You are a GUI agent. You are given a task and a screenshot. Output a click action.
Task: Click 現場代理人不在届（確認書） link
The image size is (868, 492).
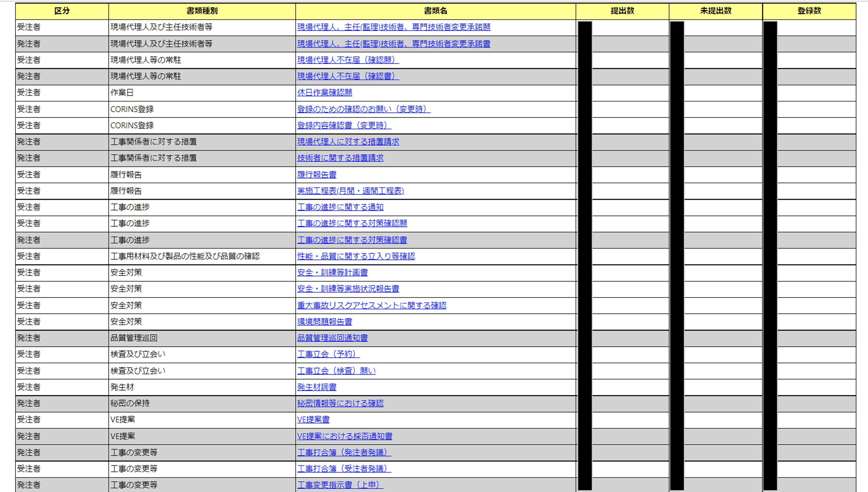[348, 76]
